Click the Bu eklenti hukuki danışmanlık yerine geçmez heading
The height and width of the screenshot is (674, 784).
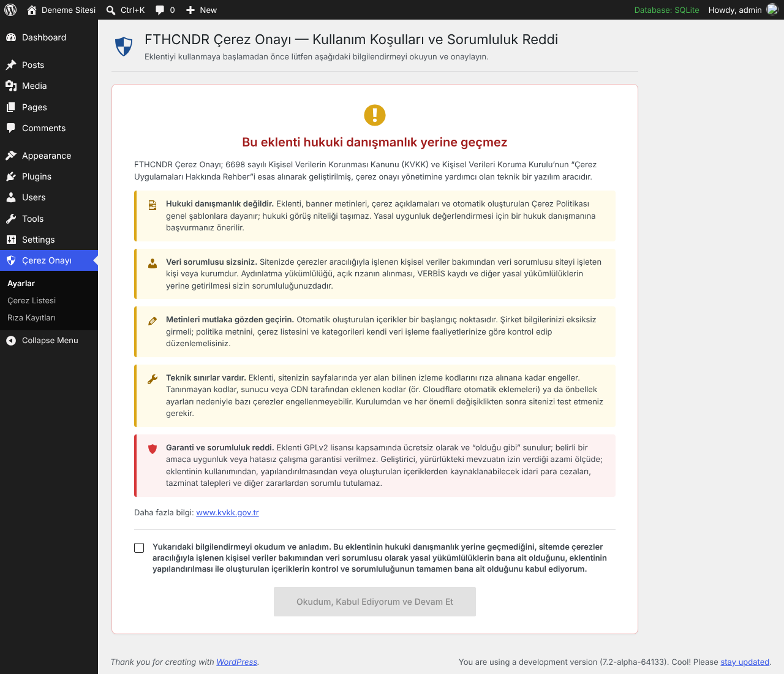pyautogui.click(x=375, y=142)
